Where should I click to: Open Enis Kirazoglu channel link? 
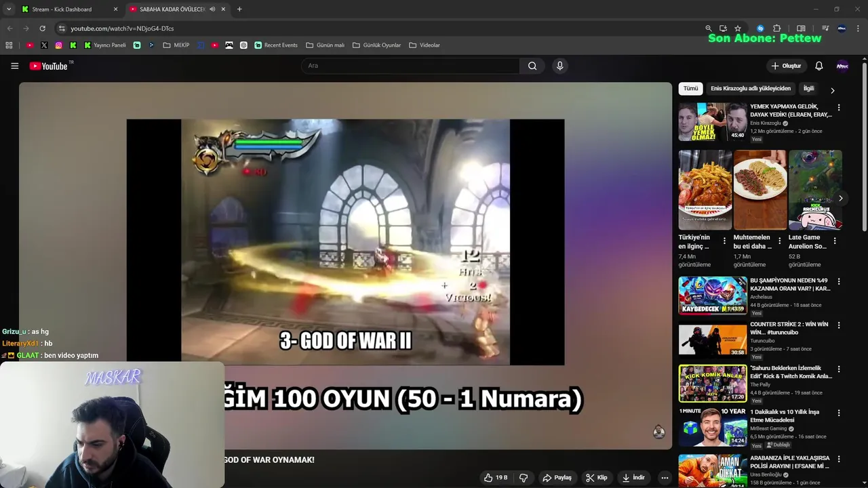point(766,123)
